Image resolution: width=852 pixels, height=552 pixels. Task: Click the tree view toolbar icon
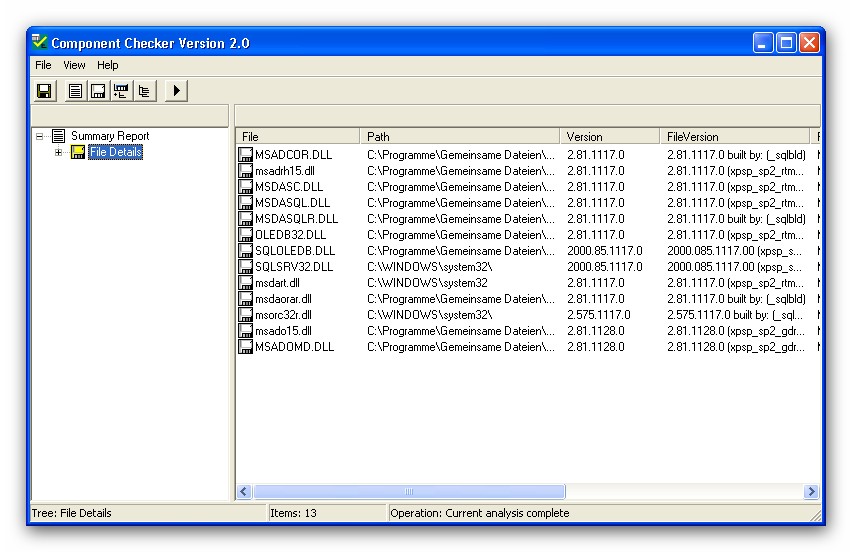(145, 91)
